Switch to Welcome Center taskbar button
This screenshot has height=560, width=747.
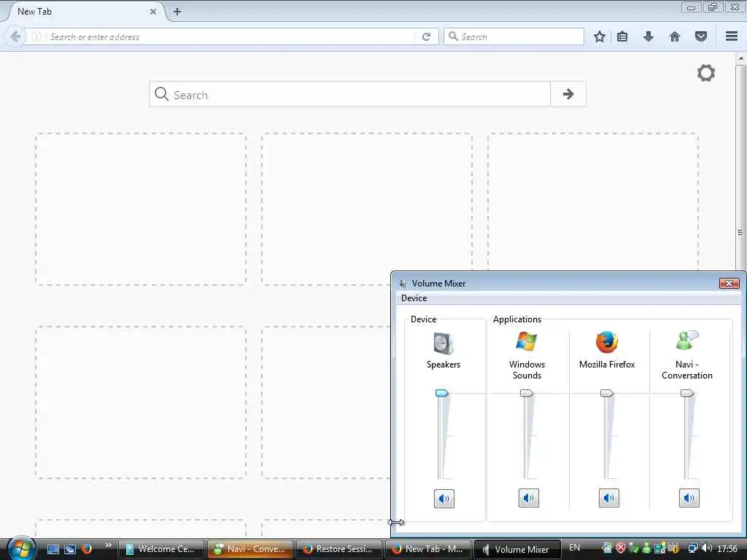point(161,549)
